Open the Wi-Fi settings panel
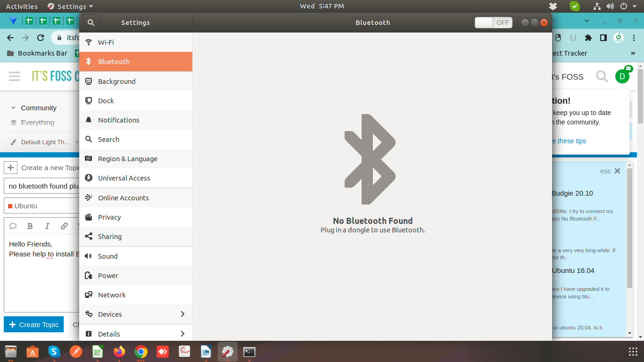644x362 pixels. [106, 42]
